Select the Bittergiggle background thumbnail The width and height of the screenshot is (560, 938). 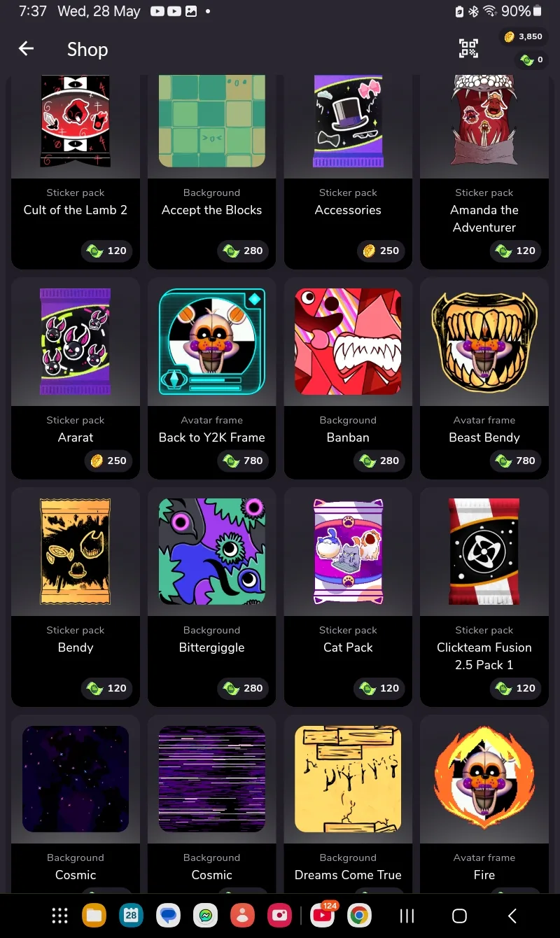tap(212, 552)
